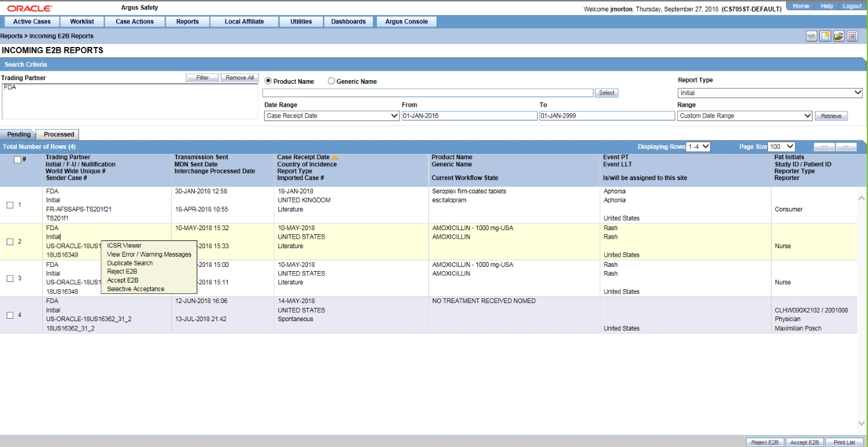This screenshot has height=447, width=868.
Task: Click the Filter button for Trading Partner
Action: [203, 78]
